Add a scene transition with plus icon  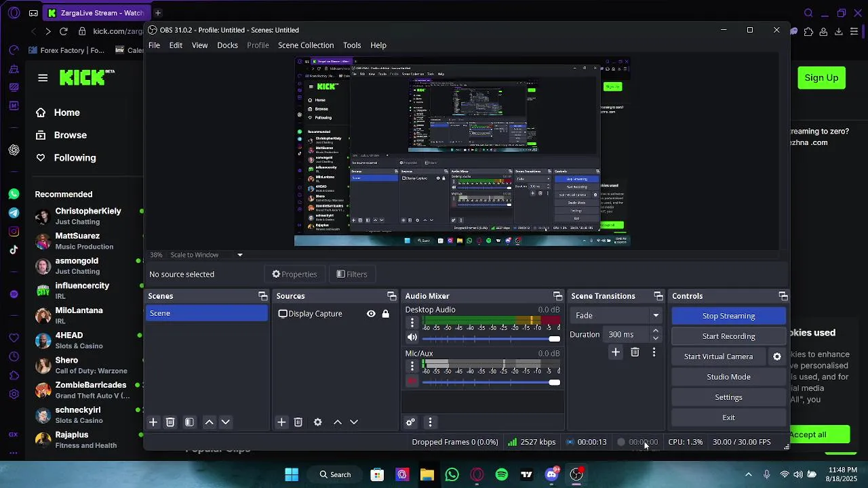(x=616, y=352)
